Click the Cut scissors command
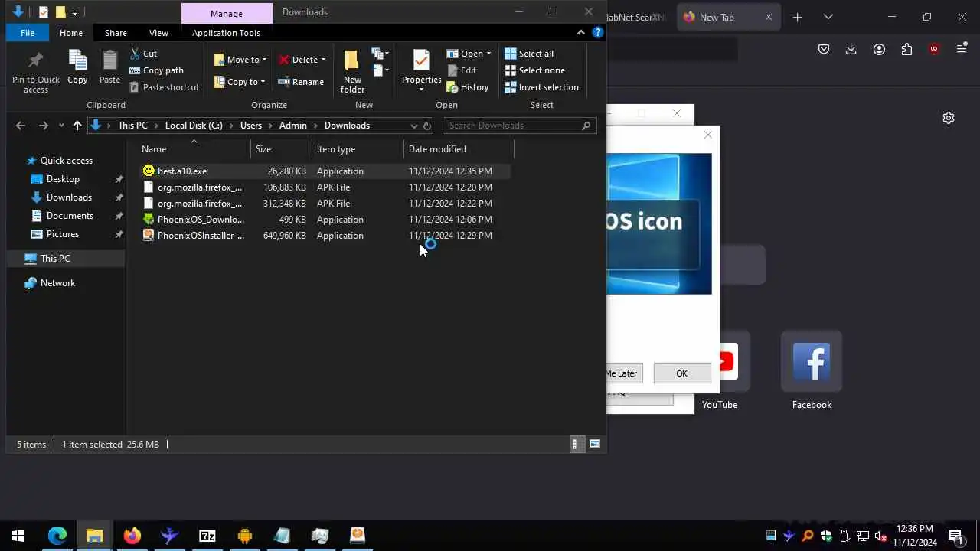The width and height of the screenshot is (980, 551). (143, 54)
